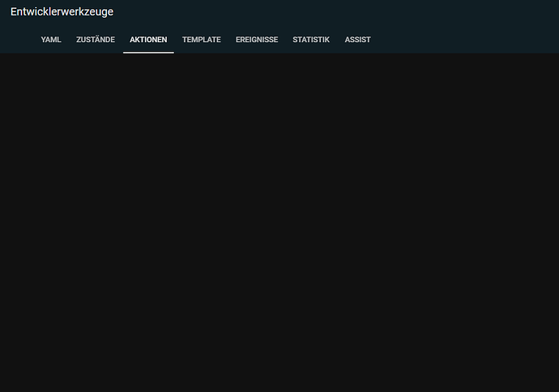Click the tab right of Statistik
This screenshot has width=559, height=392.
[357, 40]
